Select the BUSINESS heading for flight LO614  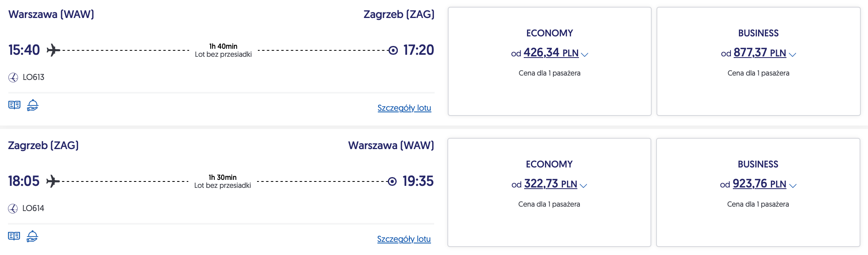point(758,164)
